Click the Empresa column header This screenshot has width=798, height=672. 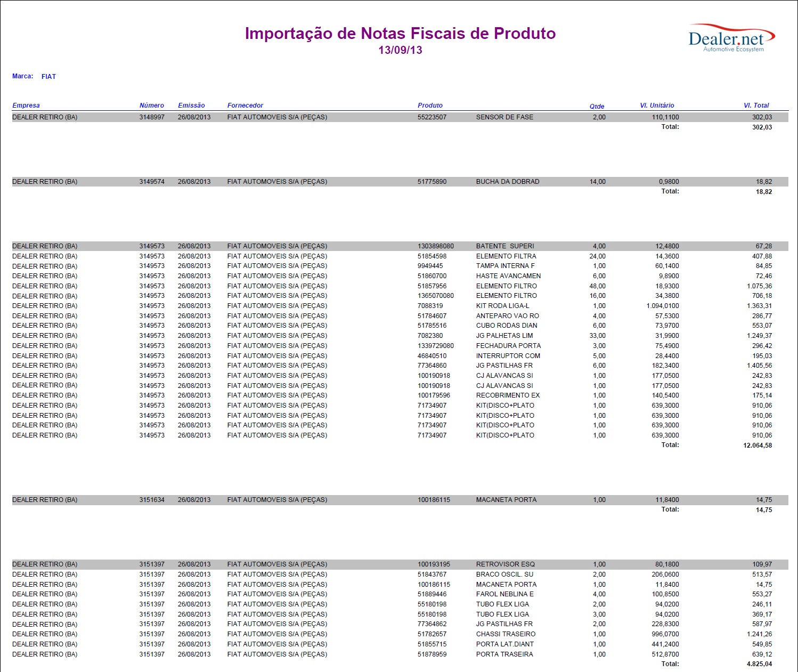point(26,106)
